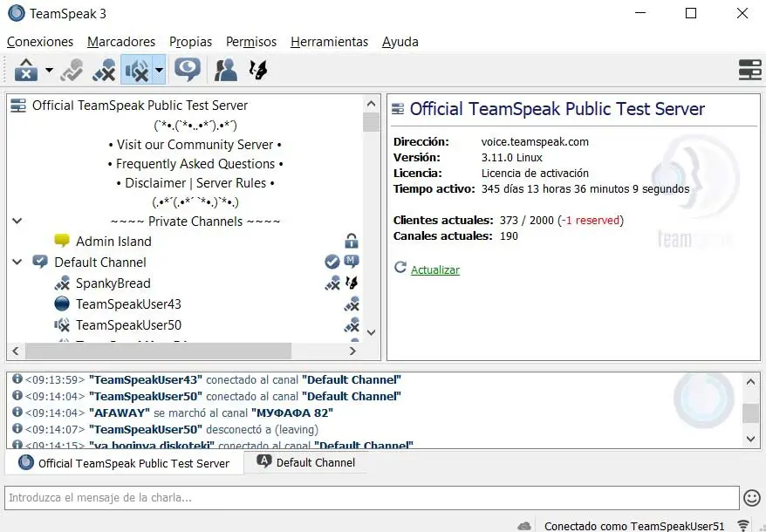Click the Actualizar link
Viewport: 766px width, 532px height.
coord(434,270)
